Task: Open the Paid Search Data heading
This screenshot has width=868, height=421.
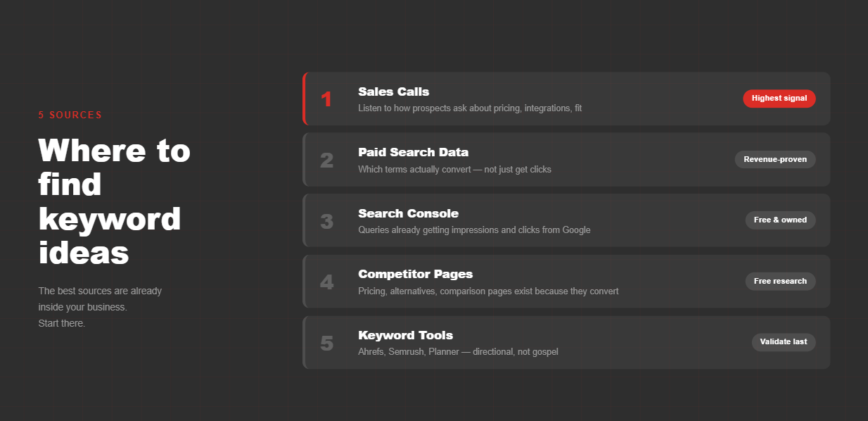Action: (413, 152)
